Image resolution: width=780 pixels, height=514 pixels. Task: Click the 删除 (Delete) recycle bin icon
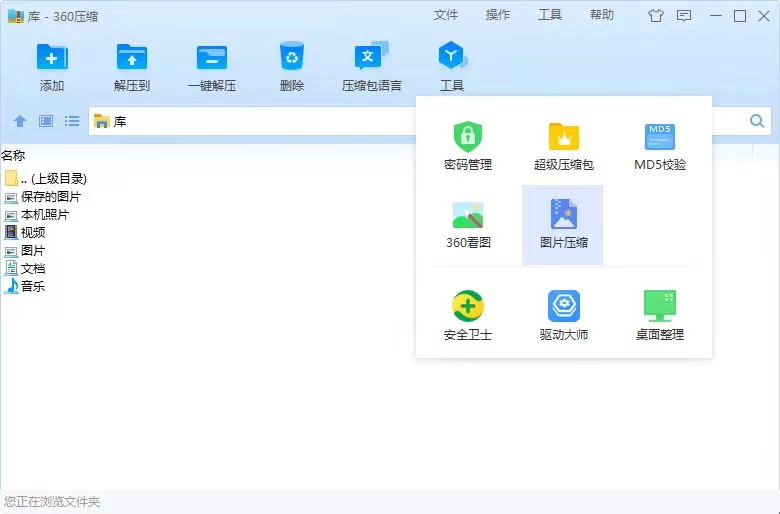[292, 57]
